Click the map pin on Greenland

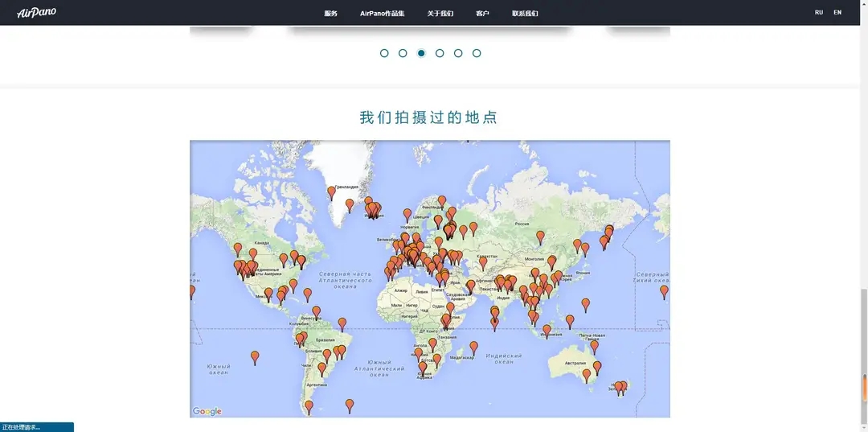coord(331,192)
